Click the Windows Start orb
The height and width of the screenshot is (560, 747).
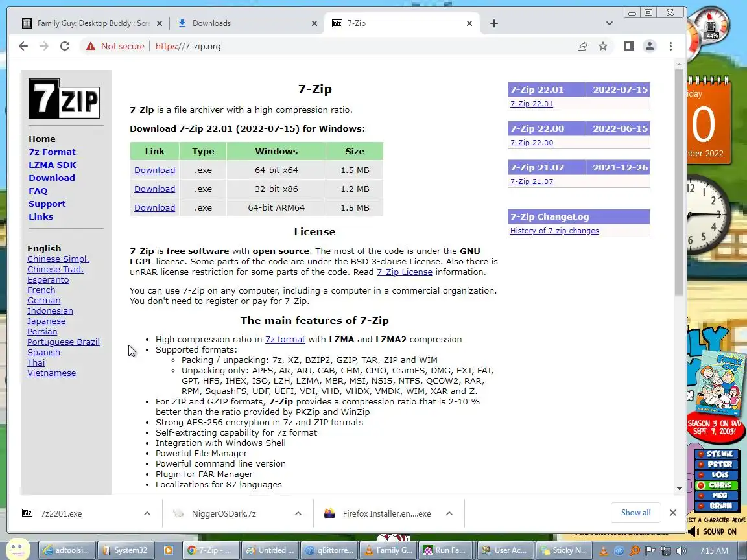tap(18, 548)
